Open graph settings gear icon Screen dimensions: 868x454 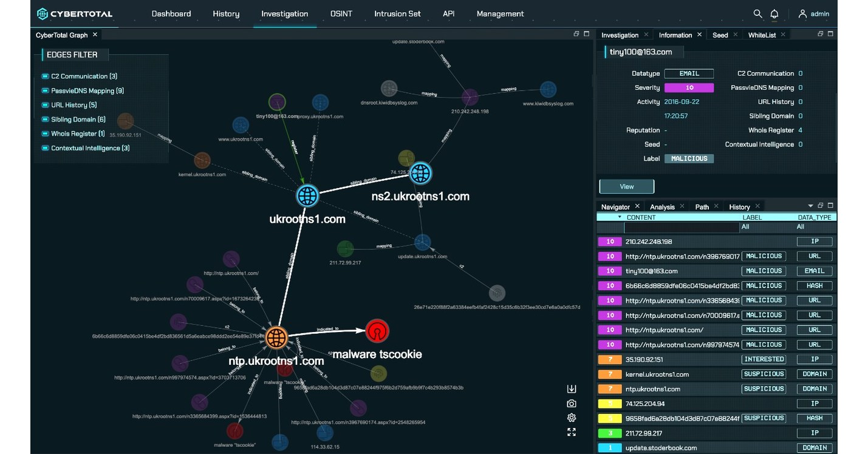(x=571, y=418)
